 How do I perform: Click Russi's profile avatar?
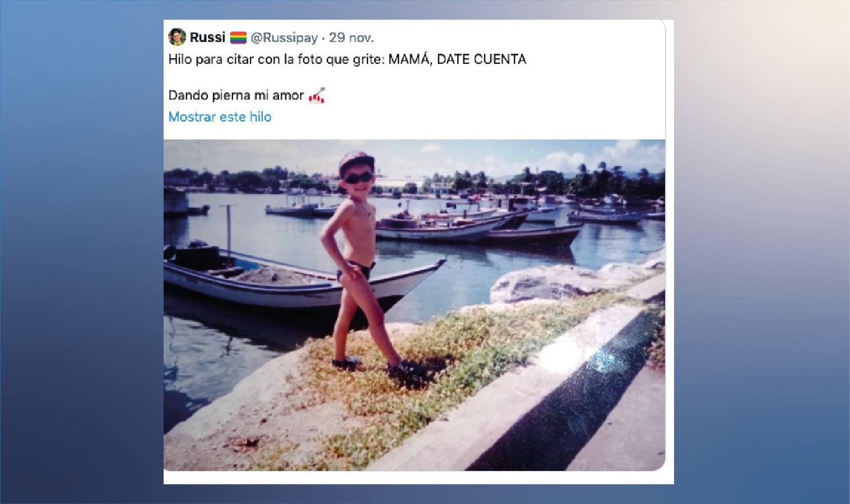point(177,38)
